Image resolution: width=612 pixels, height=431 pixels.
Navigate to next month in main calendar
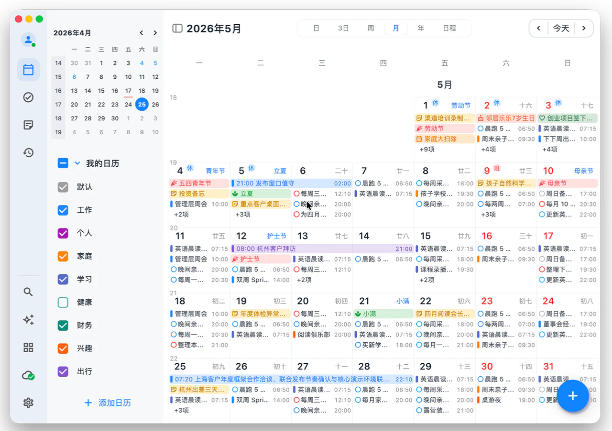[x=584, y=28]
